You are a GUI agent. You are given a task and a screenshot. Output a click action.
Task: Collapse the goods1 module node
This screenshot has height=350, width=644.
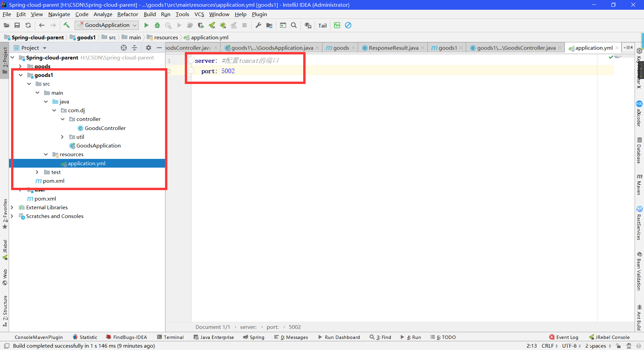point(21,75)
